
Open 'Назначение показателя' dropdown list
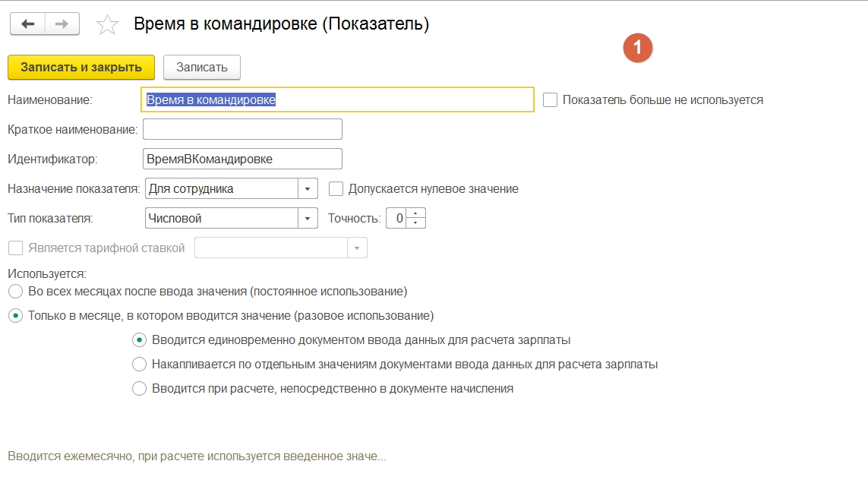tap(308, 188)
